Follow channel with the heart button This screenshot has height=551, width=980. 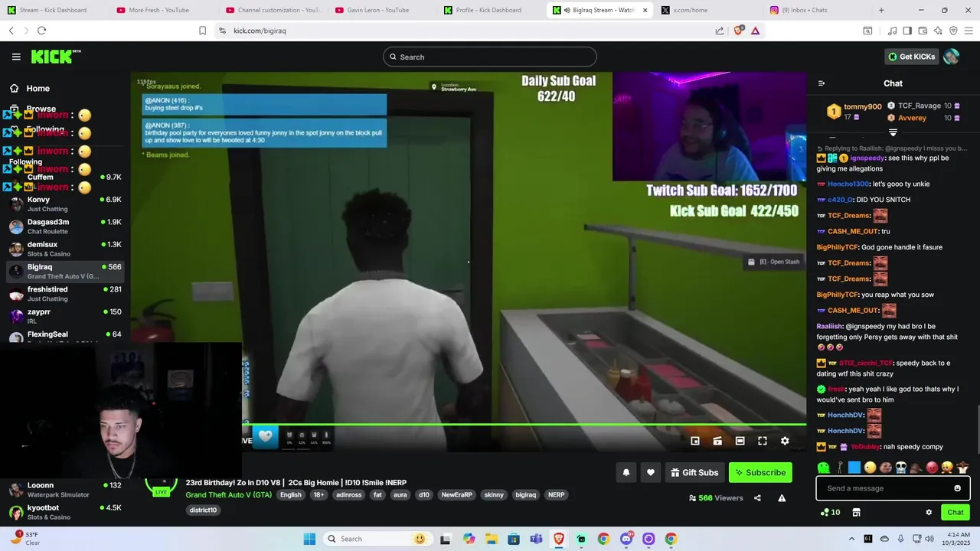[x=651, y=473]
